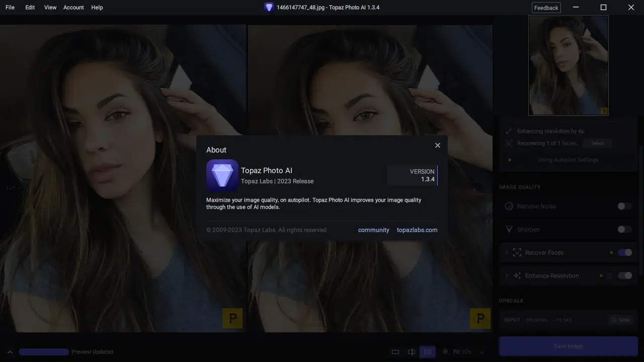Viewport: 644px width, 362px height.
Task: Open the File menu
Action: pyautogui.click(x=10, y=8)
